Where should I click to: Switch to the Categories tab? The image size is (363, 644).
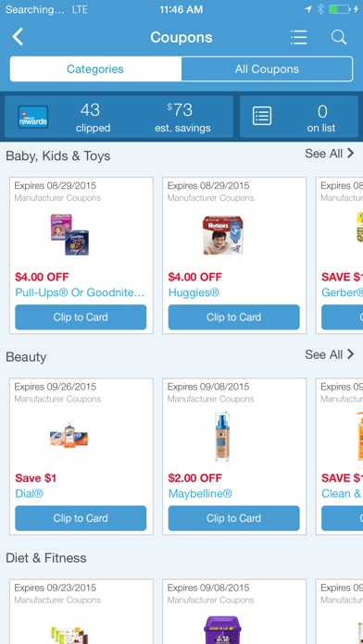point(95,69)
